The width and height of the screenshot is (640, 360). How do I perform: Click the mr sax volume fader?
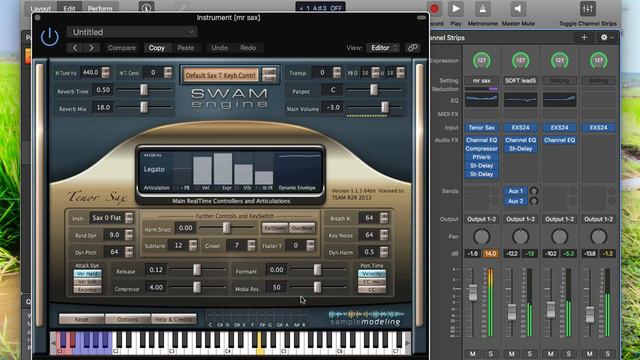[472, 292]
